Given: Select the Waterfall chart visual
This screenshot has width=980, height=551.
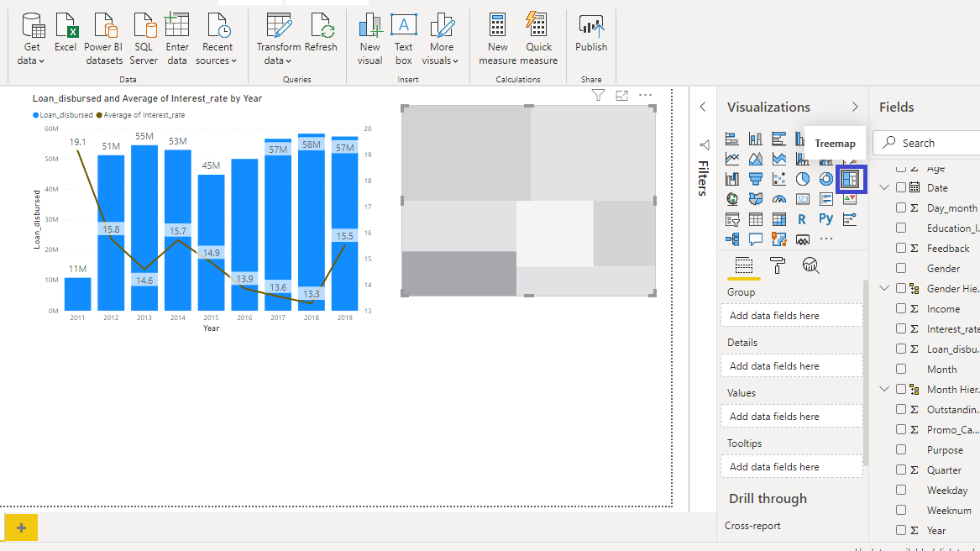Looking at the screenshot, I should click(732, 179).
